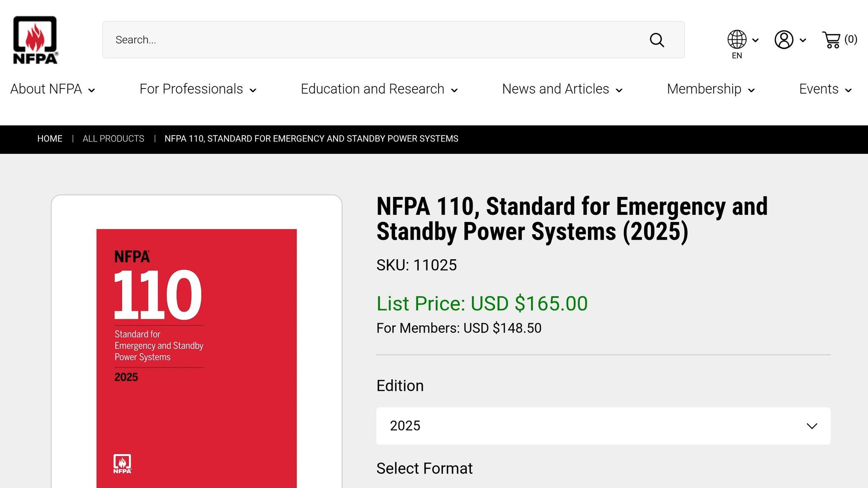
Task: Expand the Membership menu
Action: coord(711,89)
